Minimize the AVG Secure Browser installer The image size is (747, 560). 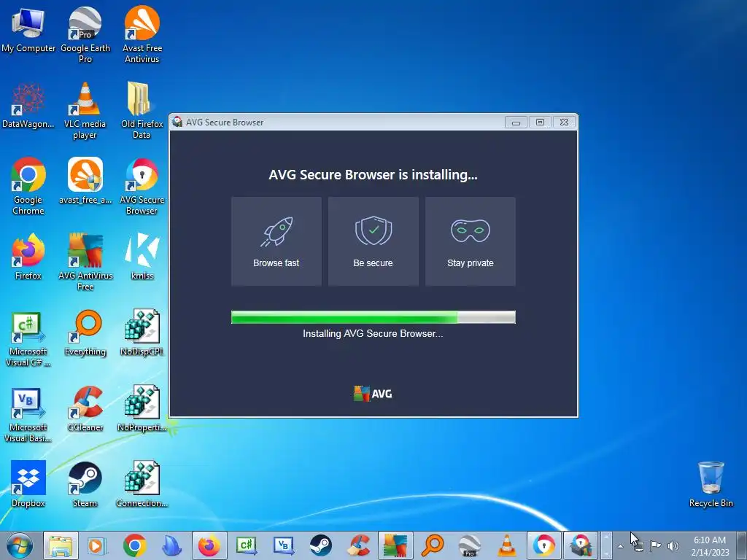(x=516, y=122)
